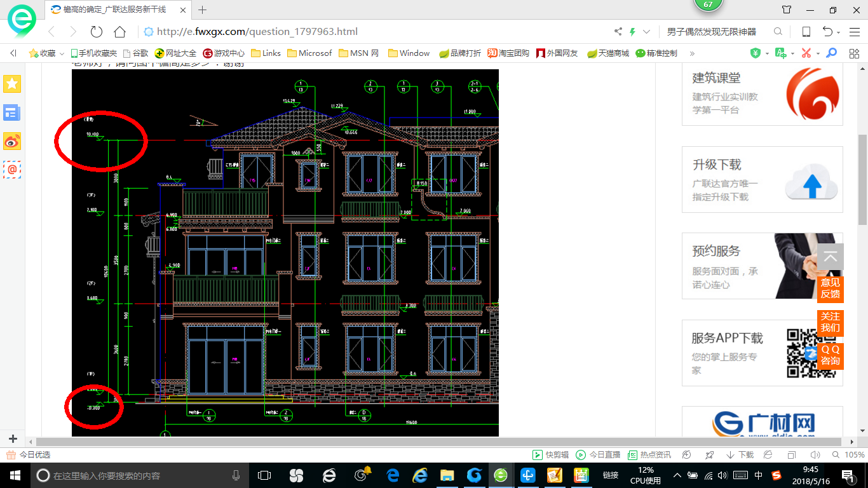The image size is (868, 488).
Task: Open Windows Start menu
Action: click(15, 475)
